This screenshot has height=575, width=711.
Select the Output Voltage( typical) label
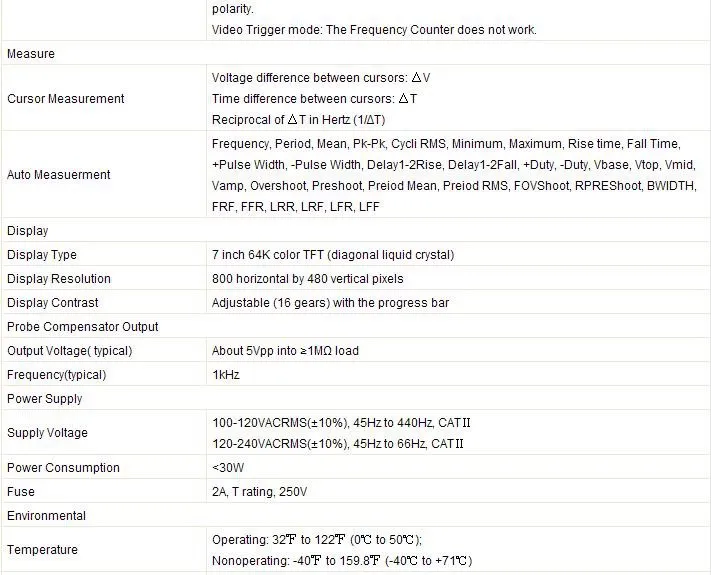(69, 351)
